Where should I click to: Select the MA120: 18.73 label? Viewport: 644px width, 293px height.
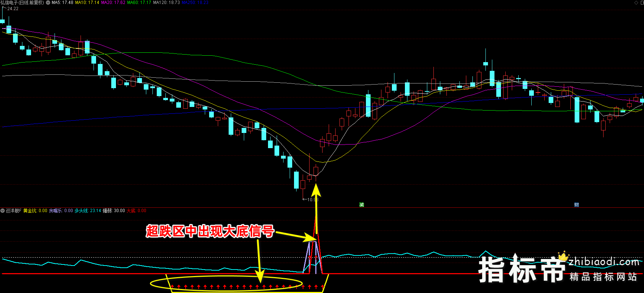(x=167, y=3)
